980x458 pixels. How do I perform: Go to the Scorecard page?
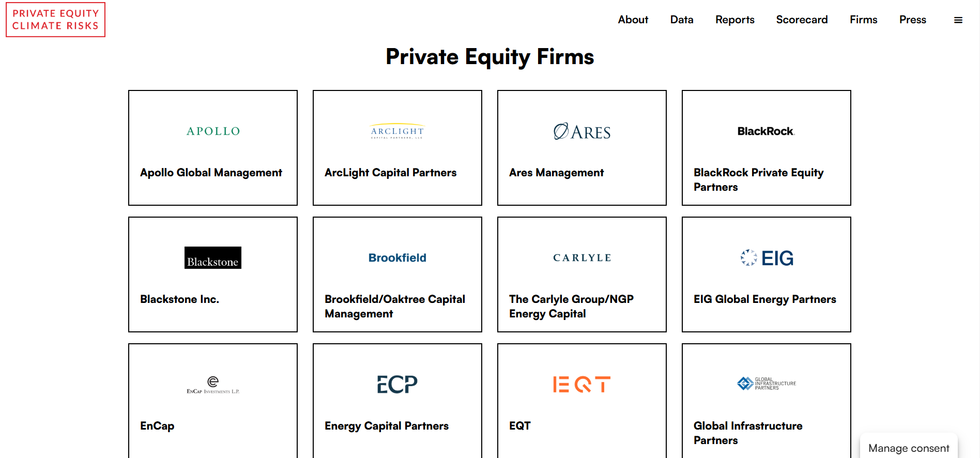click(x=802, y=20)
